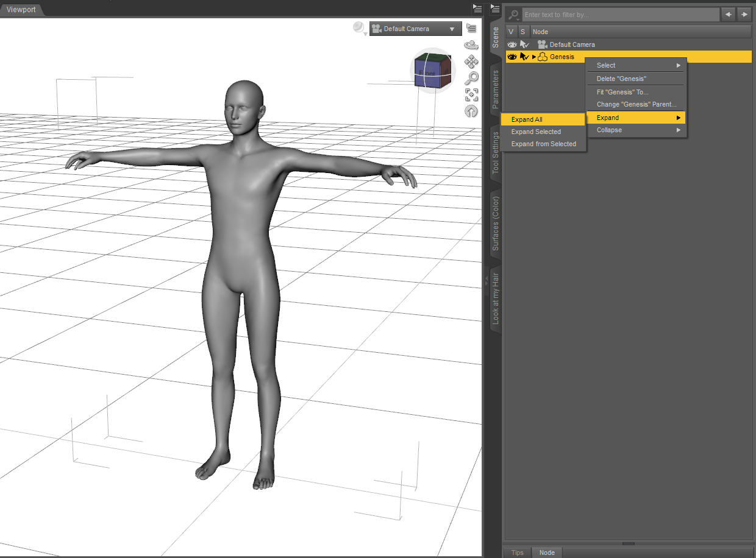Viewport: 756px width, 558px height.
Task: Toggle visibility eye for Genesis
Action: coord(512,57)
